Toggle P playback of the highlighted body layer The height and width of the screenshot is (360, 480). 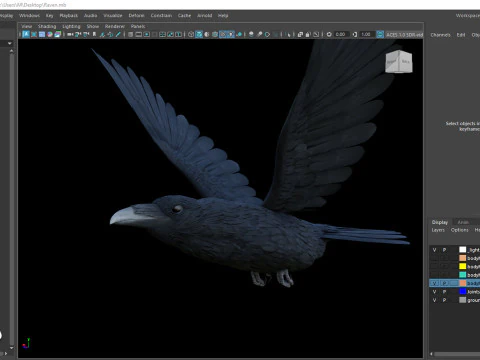click(444, 283)
